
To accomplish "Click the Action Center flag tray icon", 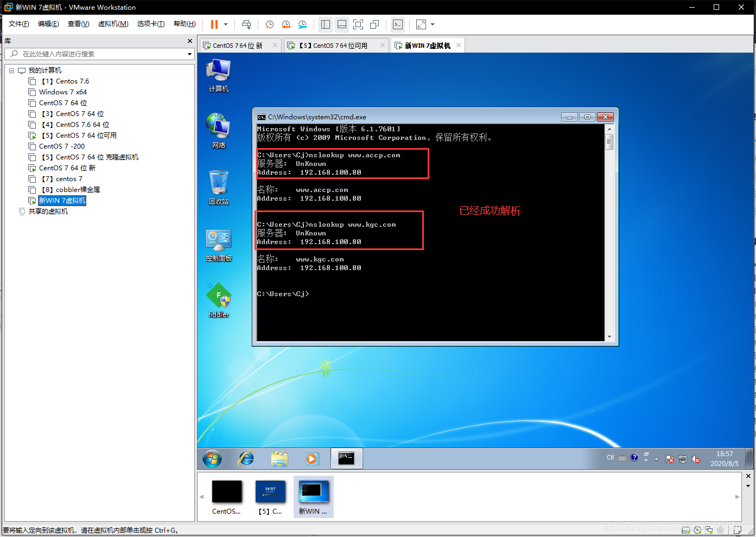I will point(670,459).
